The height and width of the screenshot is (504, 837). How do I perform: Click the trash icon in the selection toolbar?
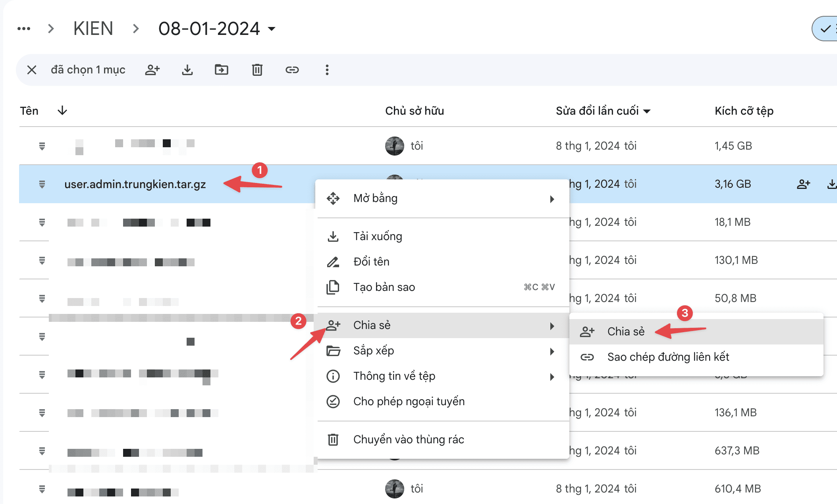tap(256, 70)
